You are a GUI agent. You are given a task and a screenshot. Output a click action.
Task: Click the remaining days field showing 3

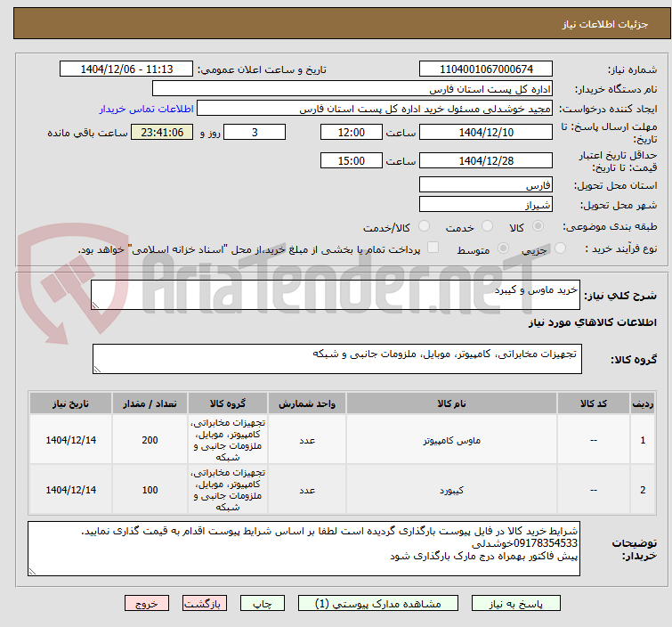(x=255, y=132)
